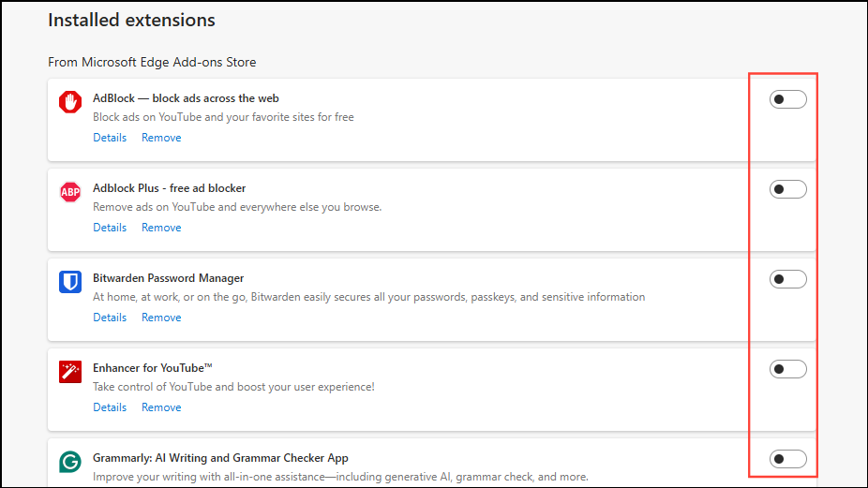
Task: Click the Bitwarden shield icon
Action: click(70, 282)
